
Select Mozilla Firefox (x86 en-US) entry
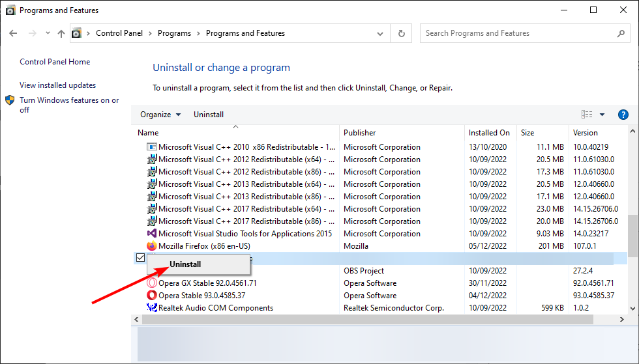[x=204, y=246]
